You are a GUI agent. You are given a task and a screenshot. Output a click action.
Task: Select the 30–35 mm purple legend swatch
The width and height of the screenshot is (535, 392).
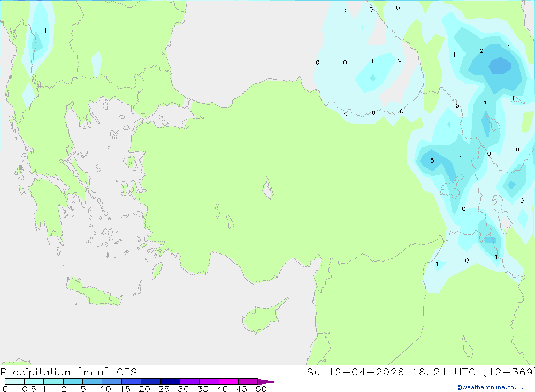pos(190,381)
